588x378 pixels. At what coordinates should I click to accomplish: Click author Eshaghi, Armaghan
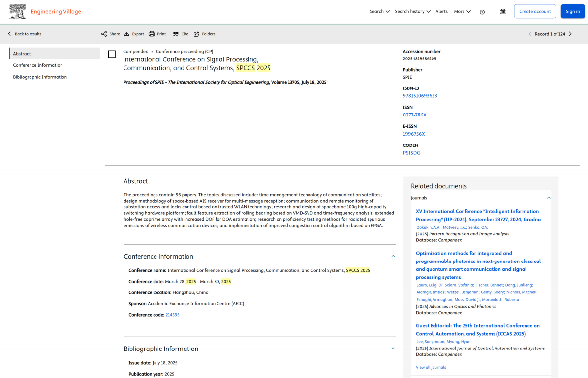click(x=434, y=300)
